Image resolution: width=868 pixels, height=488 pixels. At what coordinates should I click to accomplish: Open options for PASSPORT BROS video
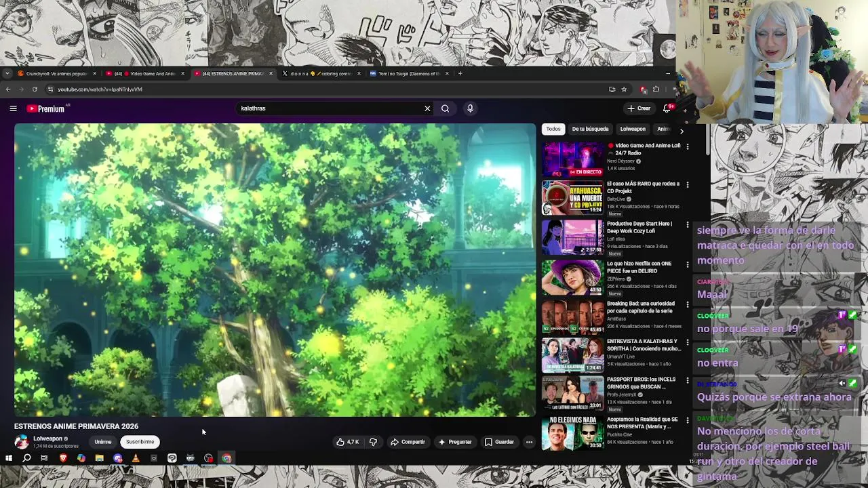click(x=688, y=380)
